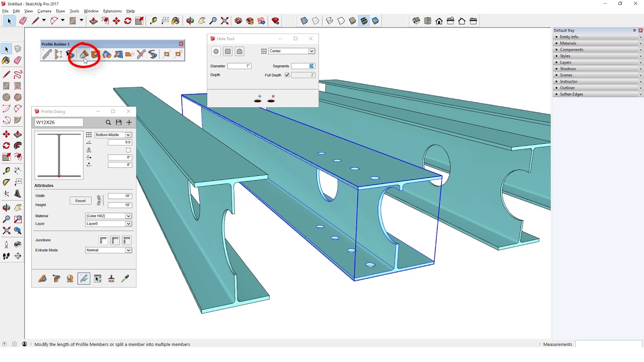Open the File menu
Viewport: 644px width, 362px height.
[x=5, y=11]
